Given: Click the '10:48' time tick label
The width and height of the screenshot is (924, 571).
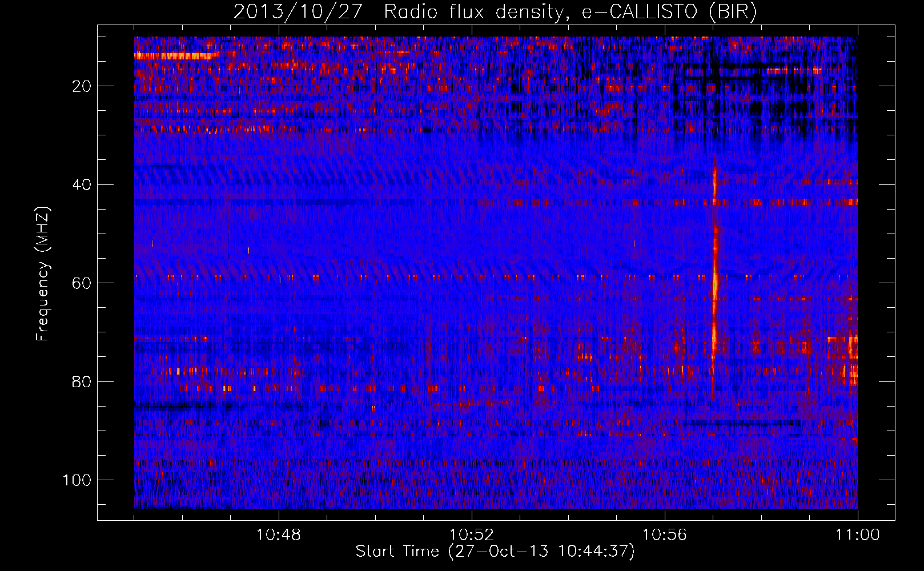Looking at the screenshot, I should point(279,535).
